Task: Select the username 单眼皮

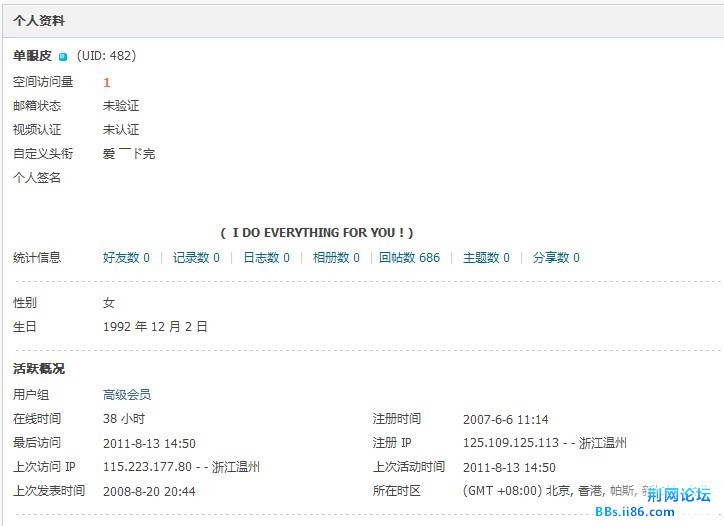Action: [32, 56]
